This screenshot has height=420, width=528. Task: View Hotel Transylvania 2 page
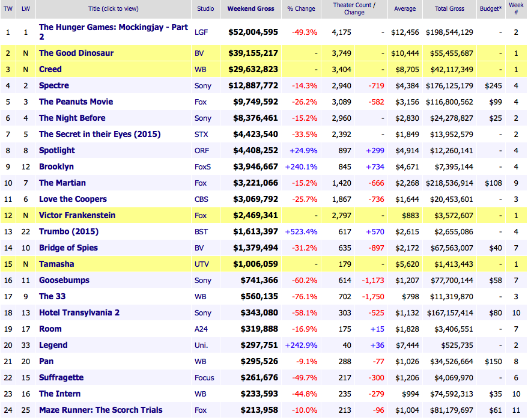tap(79, 312)
